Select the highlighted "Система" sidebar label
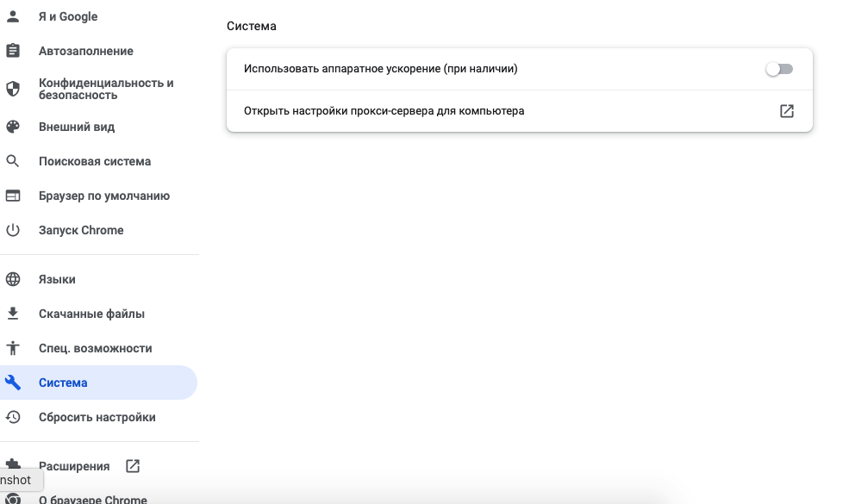 (63, 383)
